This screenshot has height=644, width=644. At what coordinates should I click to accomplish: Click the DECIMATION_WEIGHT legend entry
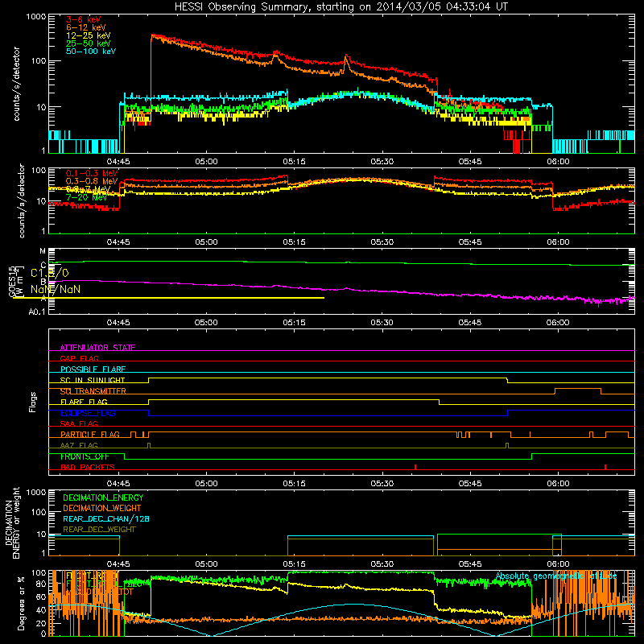(102, 508)
